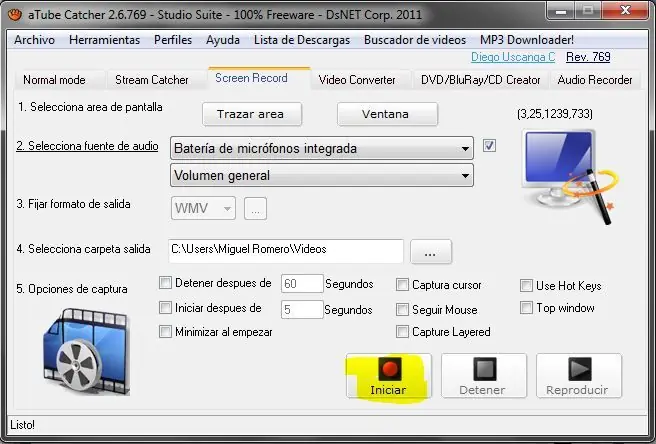This screenshot has height=444, width=656.
Task: Expand the Volumen general dropdown
Action: (x=322, y=175)
